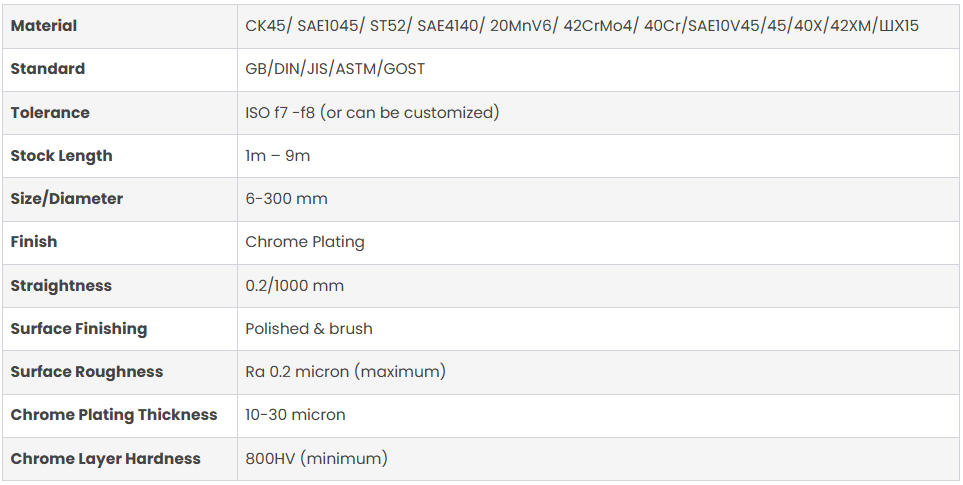
Task: Click the Stock Length label
Action: tap(61, 156)
